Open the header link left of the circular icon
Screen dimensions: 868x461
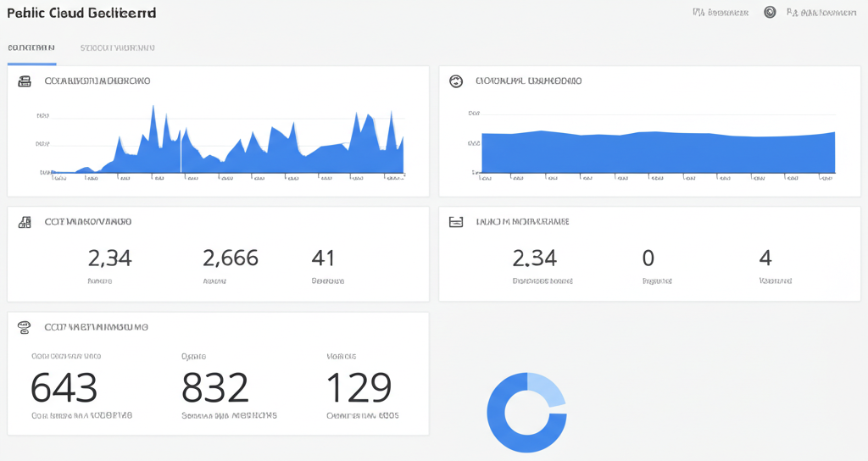(721, 12)
